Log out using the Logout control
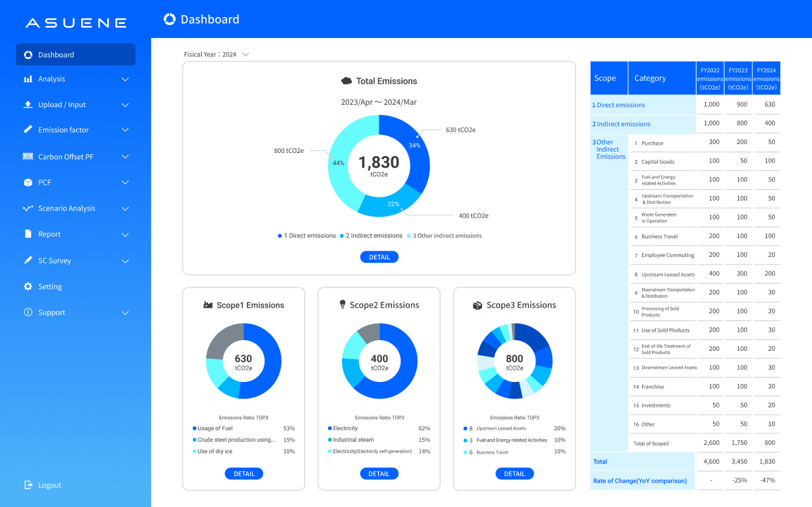The width and height of the screenshot is (812, 507). pos(43,485)
